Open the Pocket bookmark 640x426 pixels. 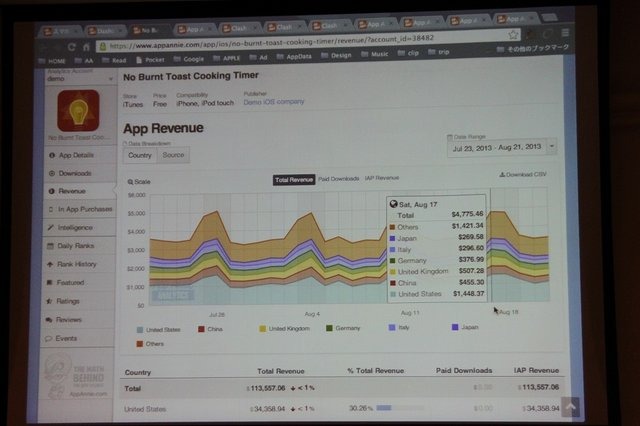coord(150,60)
